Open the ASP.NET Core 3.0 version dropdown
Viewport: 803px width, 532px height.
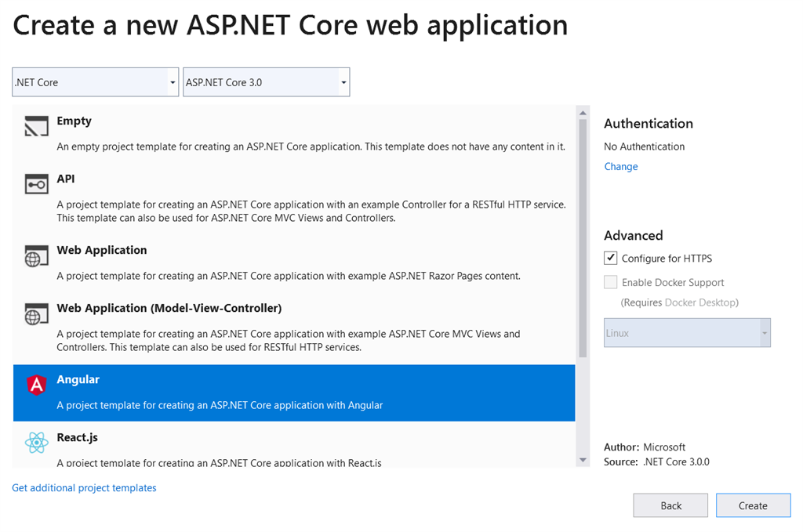(267, 81)
